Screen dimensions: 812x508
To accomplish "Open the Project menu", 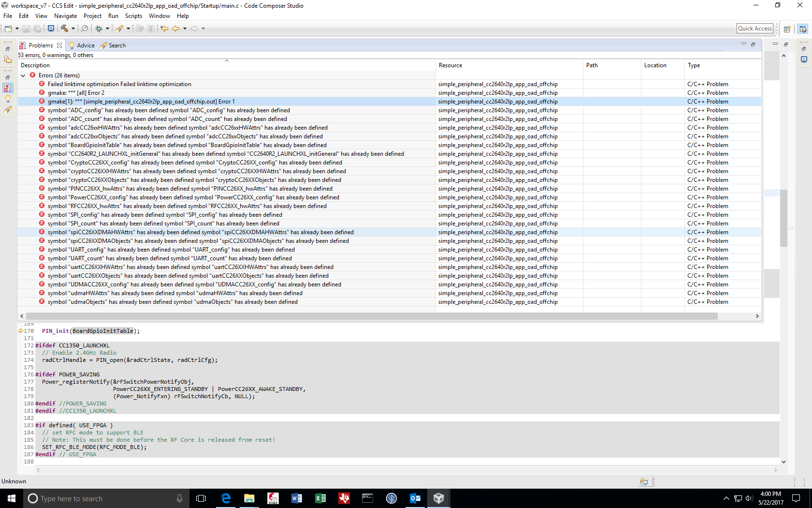I will click(x=92, y=15).
